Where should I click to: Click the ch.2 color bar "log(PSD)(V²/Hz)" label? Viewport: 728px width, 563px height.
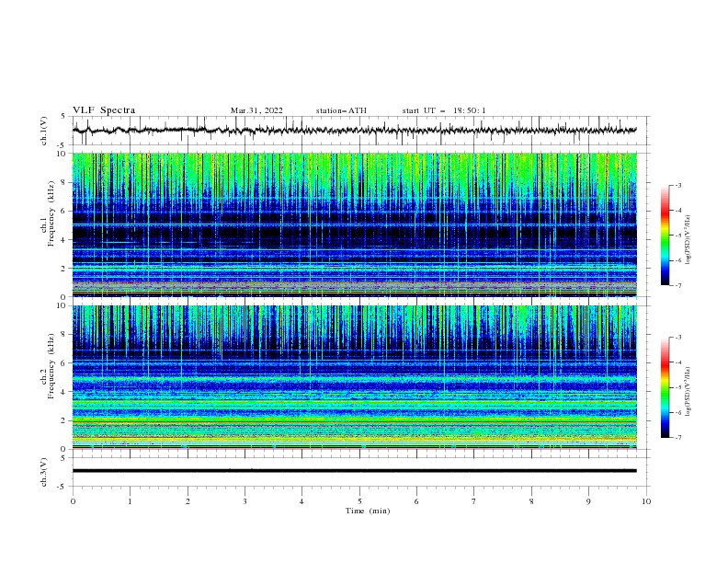click(688, 392)
